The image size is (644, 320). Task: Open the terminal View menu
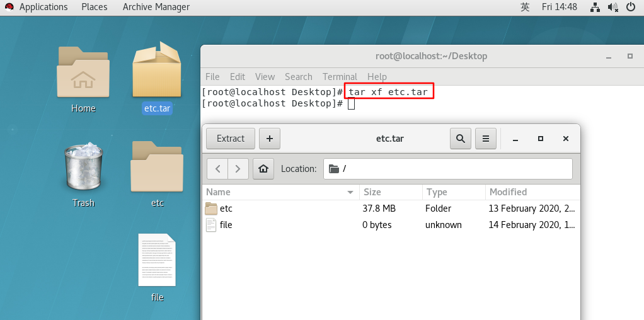pos(265,77)
